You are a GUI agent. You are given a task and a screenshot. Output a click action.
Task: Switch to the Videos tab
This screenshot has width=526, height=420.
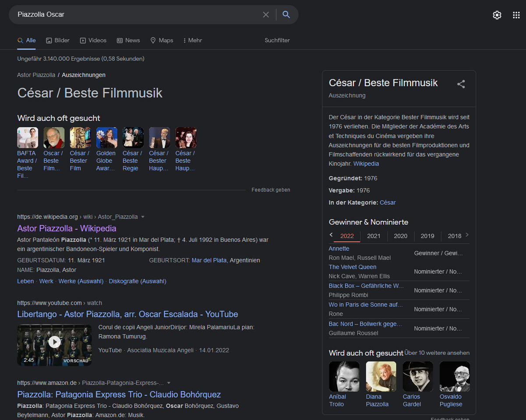coord(93,40)
